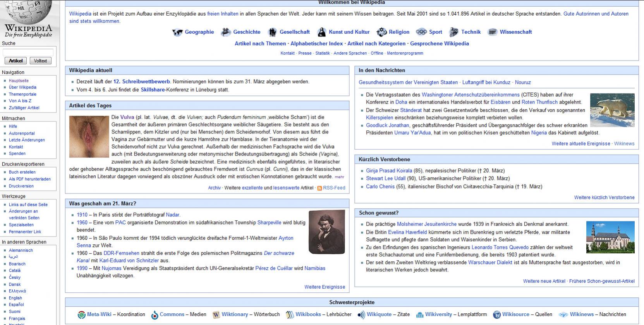
Task: Open Hauptseite in navigation sidebar
Action: [x=19, y=81]
